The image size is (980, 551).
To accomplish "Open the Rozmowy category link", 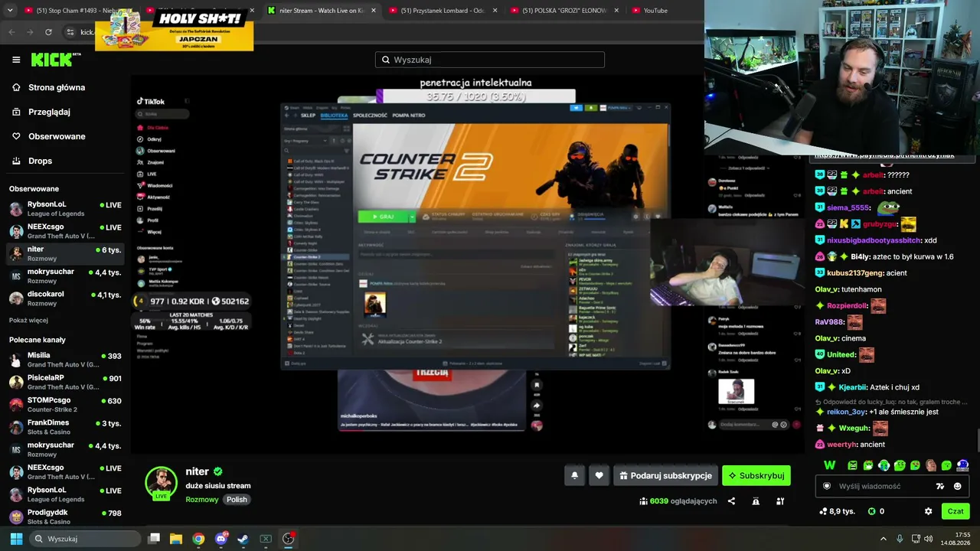I will pyautogui.click(x=201, y=500).
